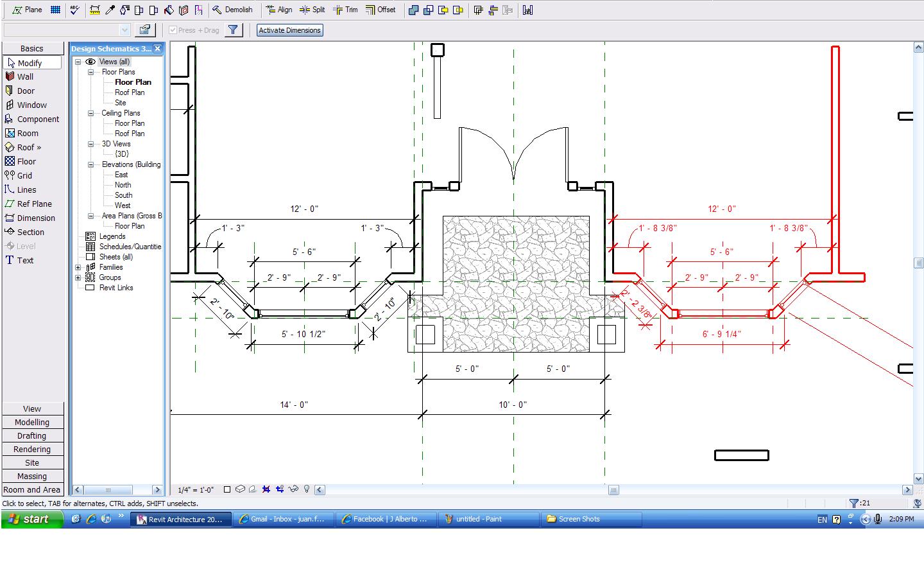Click the Demolish hammer tool
The height and width of the screenshot is (578, 924).
pyautogui.click(x=232, y=10)
